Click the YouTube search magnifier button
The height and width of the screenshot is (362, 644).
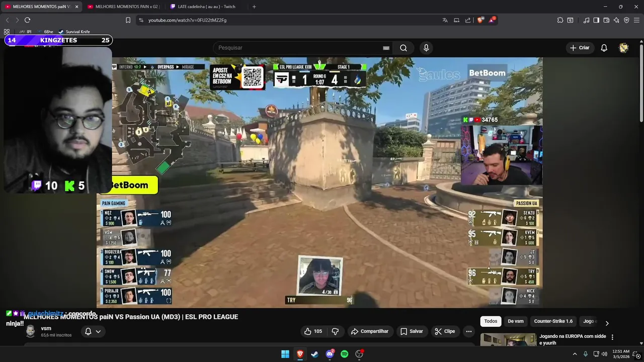click(404, 48)
